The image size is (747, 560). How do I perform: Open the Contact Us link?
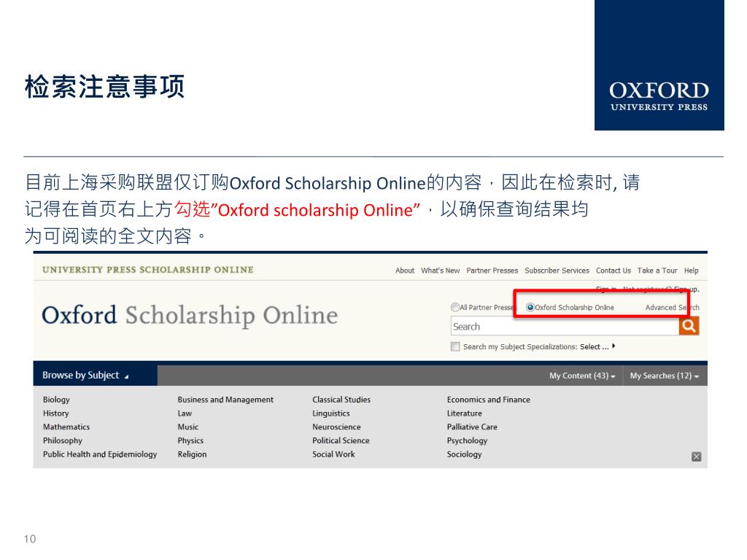click(x=613, y=271)
